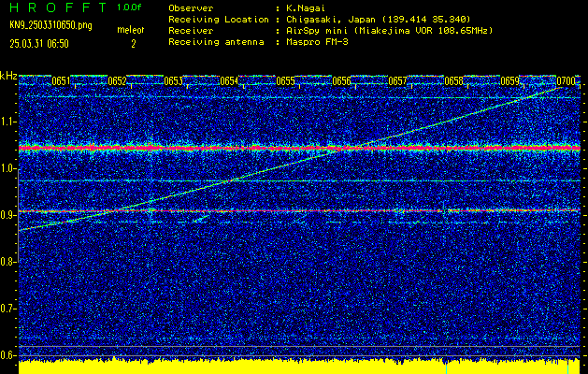Click the Receiving antenna field label

(x=216, y=42)
